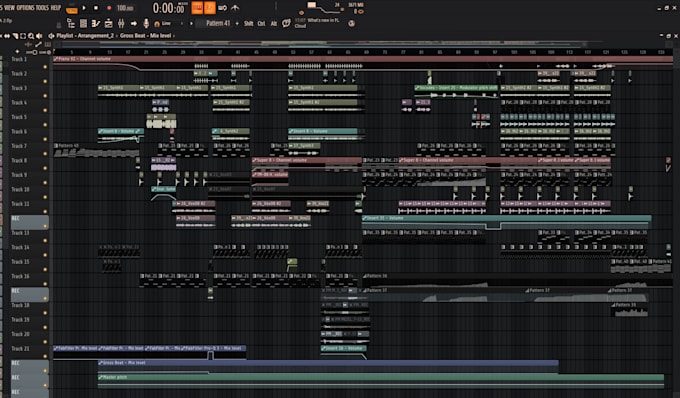Open the Piano Roll icon in toolbar
Image resolution: width=680 pixels, height=398 pixels.
tap(96, 23)
